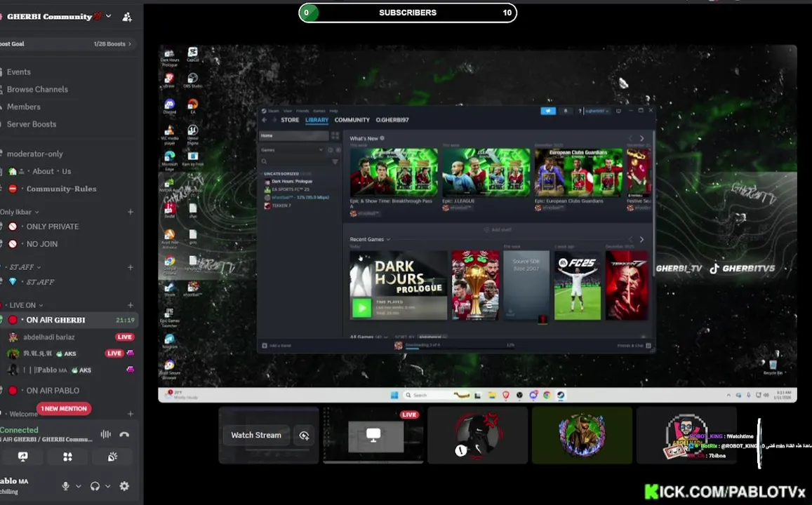
Task: Open headphone output options arrow
Action: click(107, 486)
